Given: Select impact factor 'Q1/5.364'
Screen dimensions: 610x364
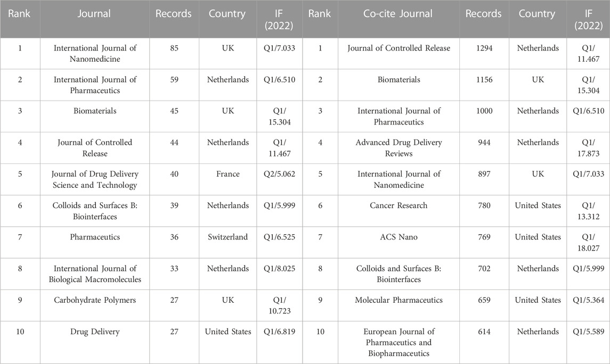Looking at the screenshot, I should [x=588, y=300].
